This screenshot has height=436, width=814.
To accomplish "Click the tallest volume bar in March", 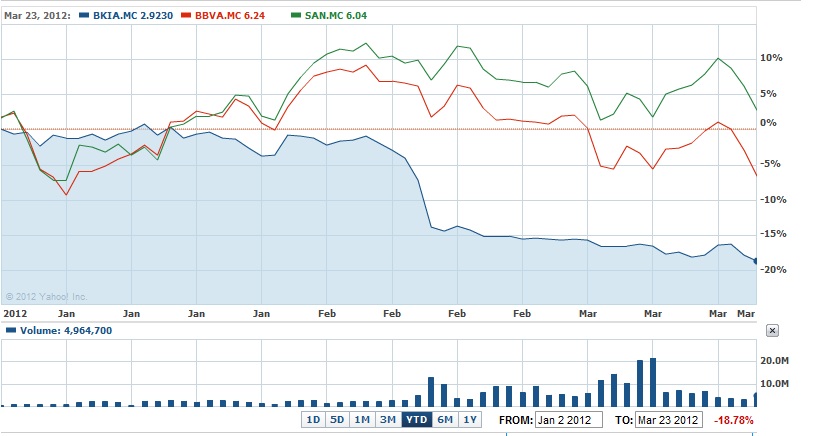I will tap(653, 382).
